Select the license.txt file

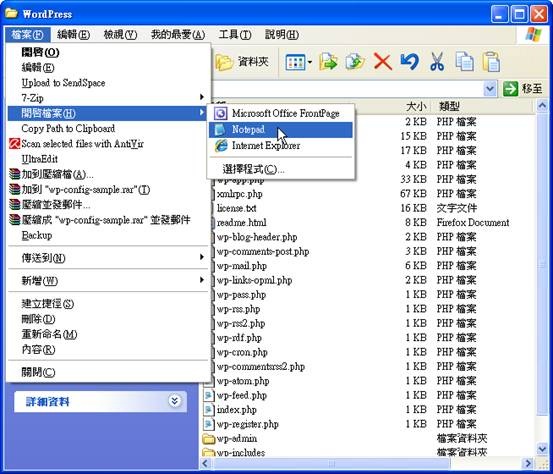[236, 208]
